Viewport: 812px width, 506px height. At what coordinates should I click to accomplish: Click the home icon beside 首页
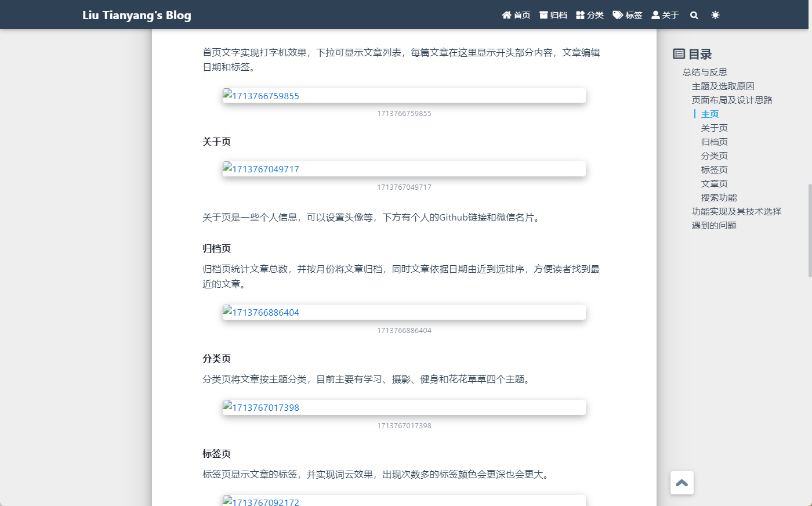(x=506, y=15)
